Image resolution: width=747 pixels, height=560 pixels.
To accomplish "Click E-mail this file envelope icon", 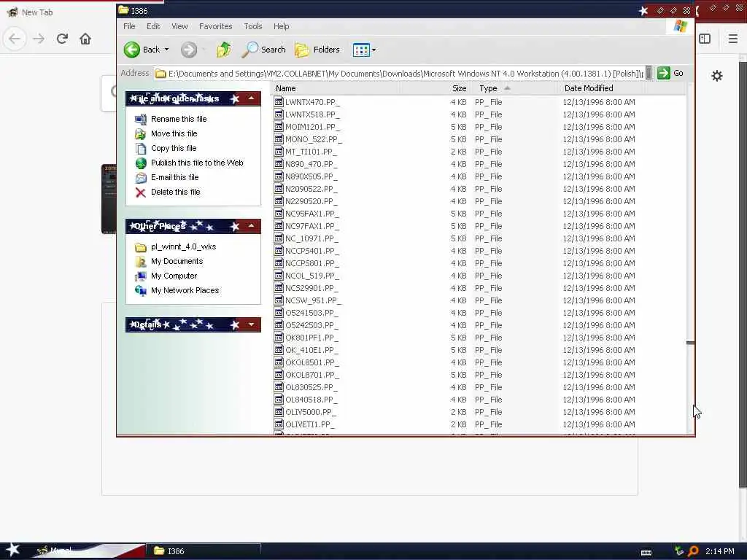I will pyautogui.click(x=141, y=178).
